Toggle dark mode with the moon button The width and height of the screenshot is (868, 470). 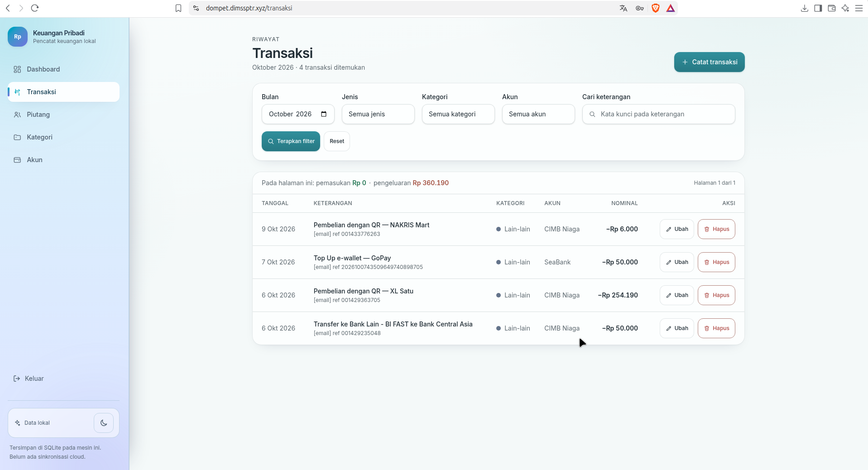pyautogui.click(x=104, y=423)
